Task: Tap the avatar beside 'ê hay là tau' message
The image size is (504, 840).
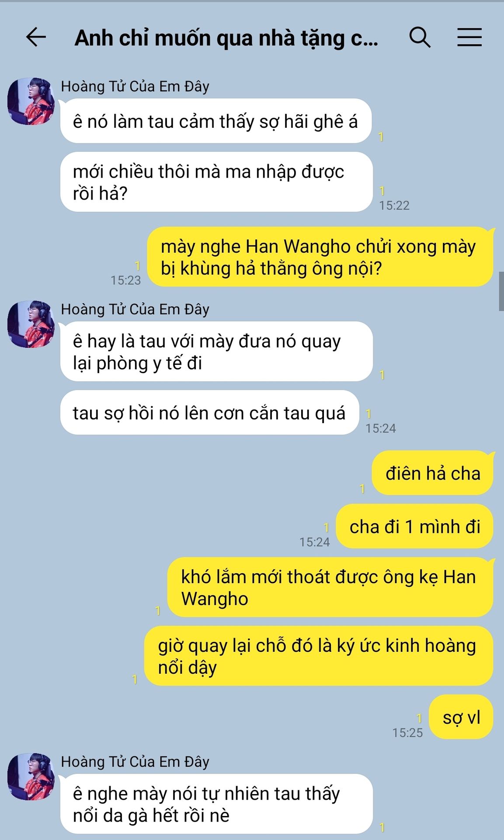Action: click(x=31, y=324)
